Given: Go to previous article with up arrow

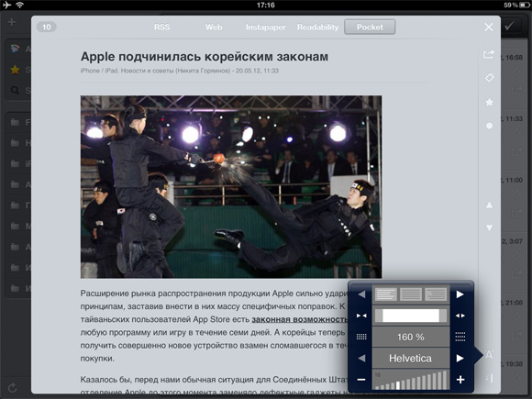Looking at the screenshot, I should point(489,205).
